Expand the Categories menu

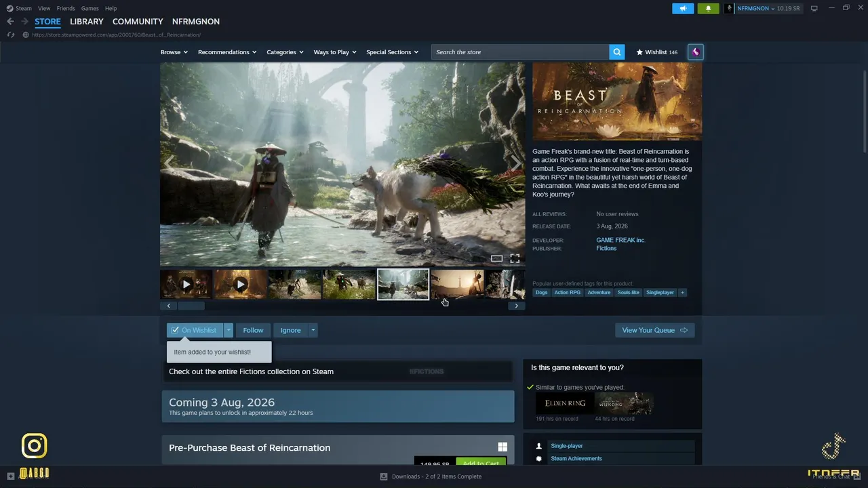pos(285,52)
